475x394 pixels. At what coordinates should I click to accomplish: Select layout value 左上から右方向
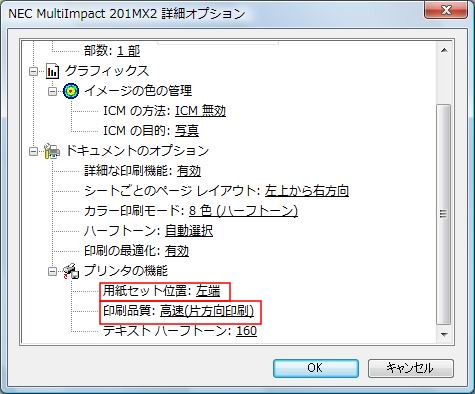point(307,191)
